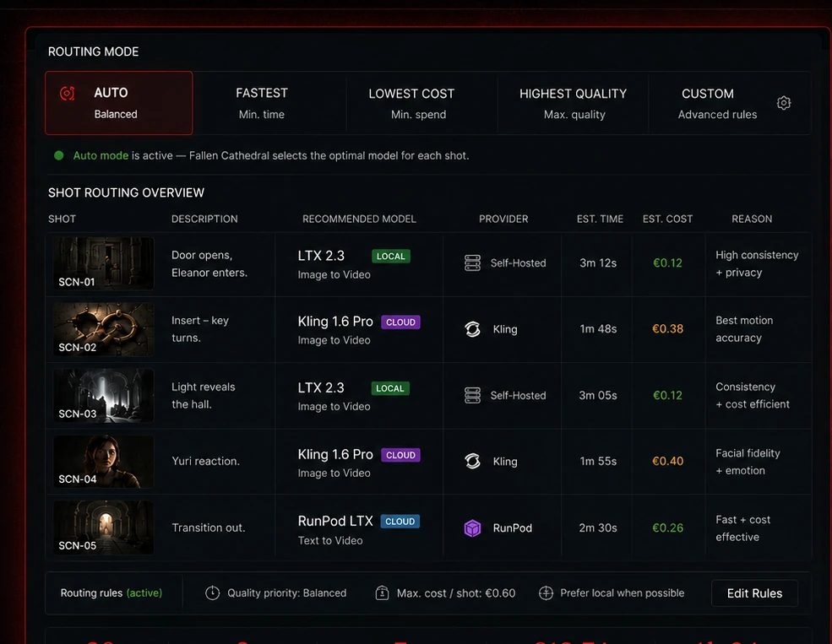Click 'Insert – key turns.' description
832x644 pixels.
point(200,329)
